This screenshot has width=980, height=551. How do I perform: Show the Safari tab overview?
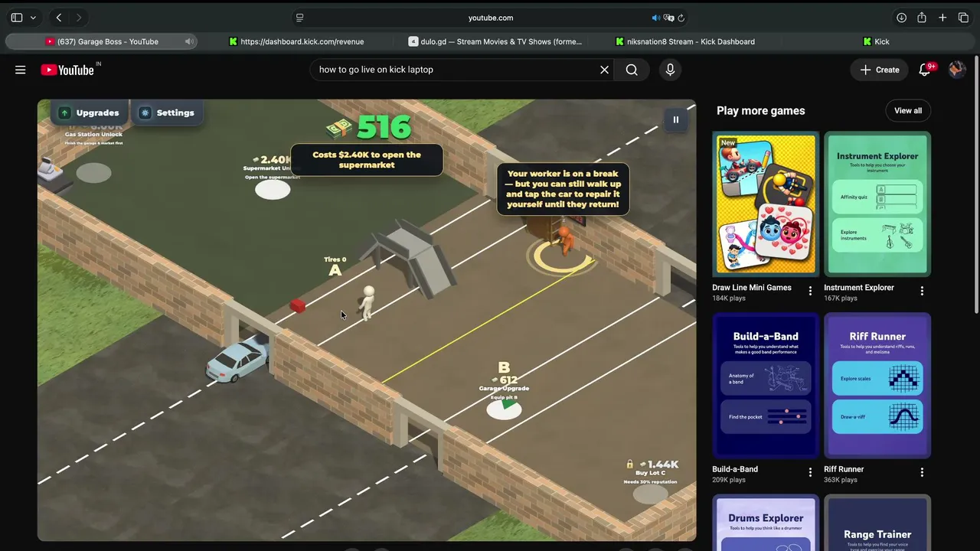tap(963, 18)
